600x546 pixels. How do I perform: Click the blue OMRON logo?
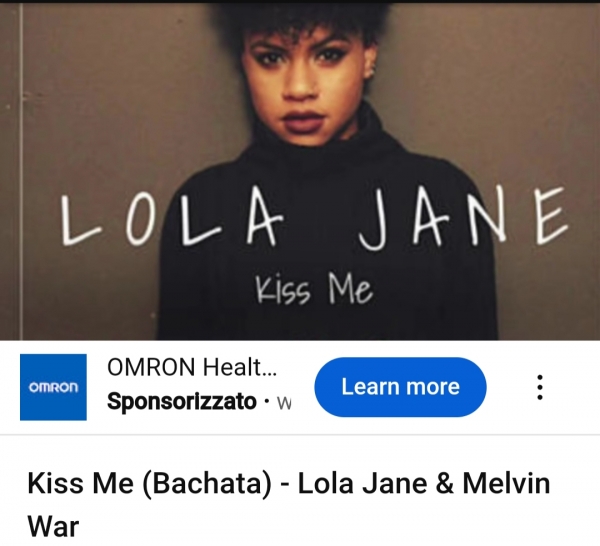tap(53, 387)
